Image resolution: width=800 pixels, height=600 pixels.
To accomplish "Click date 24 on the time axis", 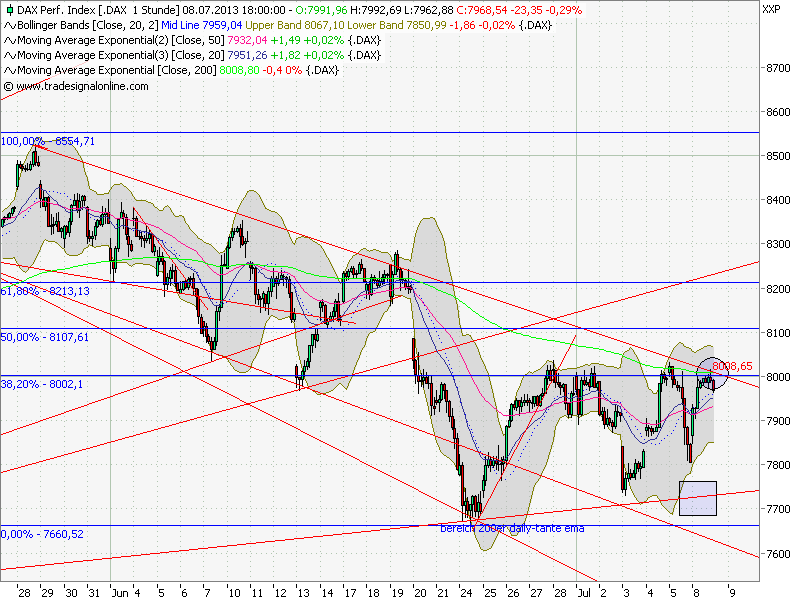I will pos(466,593).
